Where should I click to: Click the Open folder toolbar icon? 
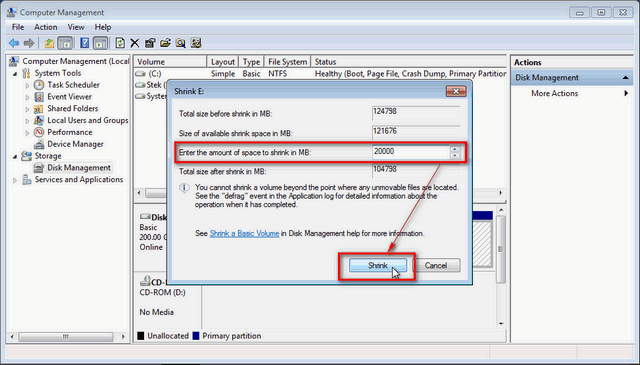pos(165,43)
